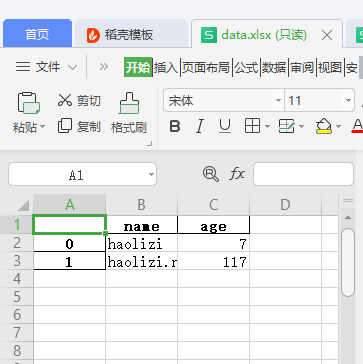This screenshot has height=364, width=363.
Task: Select column D header
Action: [x=285, y=205]
